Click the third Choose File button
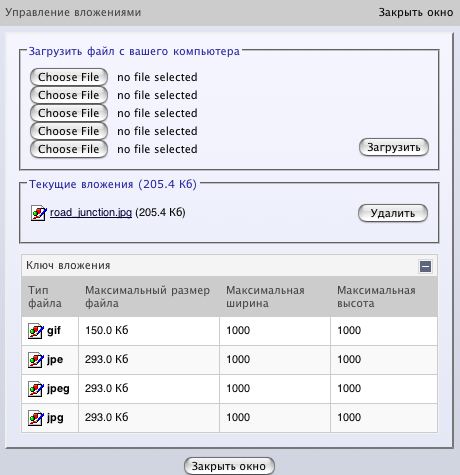 click(69, 113)
